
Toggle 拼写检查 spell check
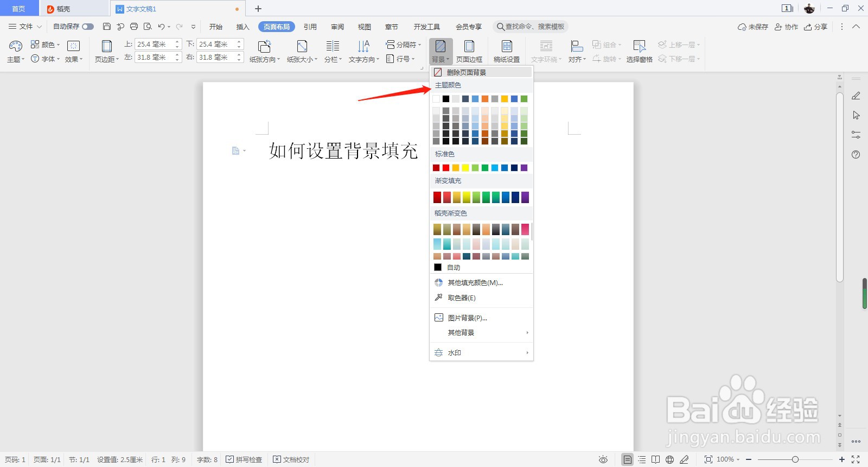(244, 459)
